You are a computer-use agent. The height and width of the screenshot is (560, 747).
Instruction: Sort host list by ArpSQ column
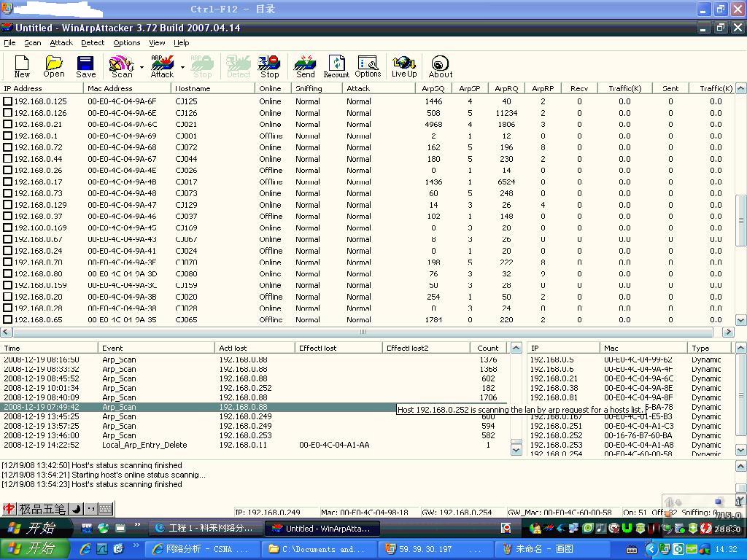pos(433,88)
